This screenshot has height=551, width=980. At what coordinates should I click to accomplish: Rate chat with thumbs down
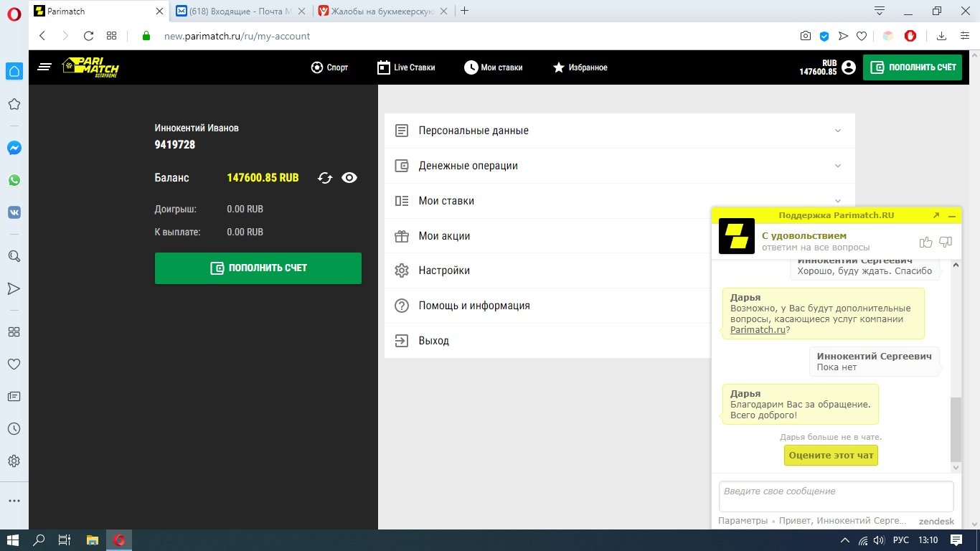click(x=945, y=242)
